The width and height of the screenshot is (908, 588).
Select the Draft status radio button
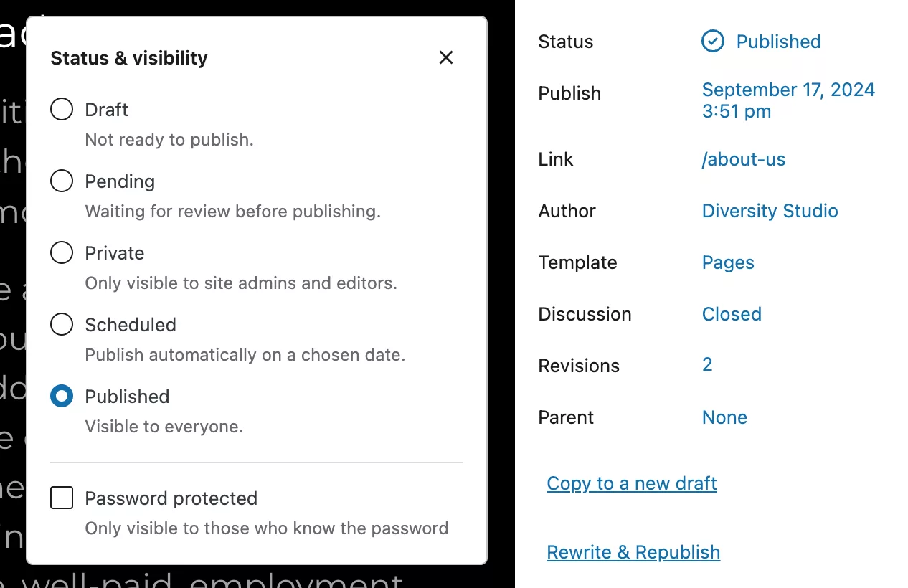[x=62, y=110]
